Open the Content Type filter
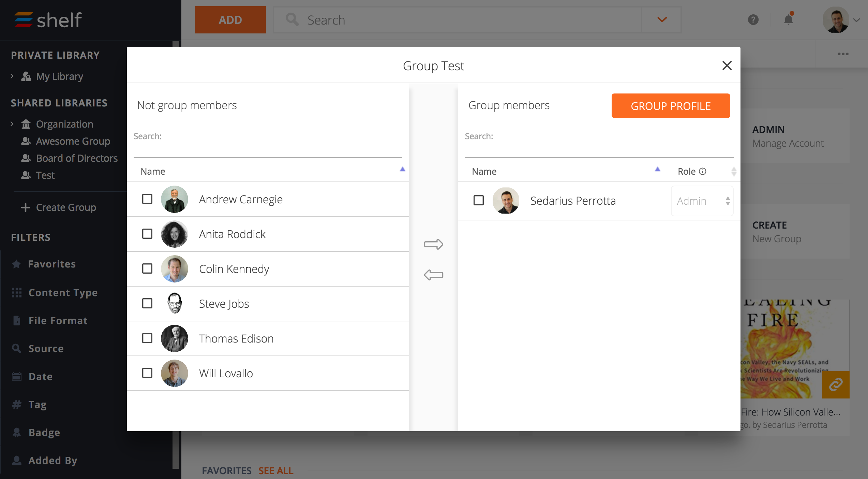Screen dimensions: 868x479 coord(63,293)
